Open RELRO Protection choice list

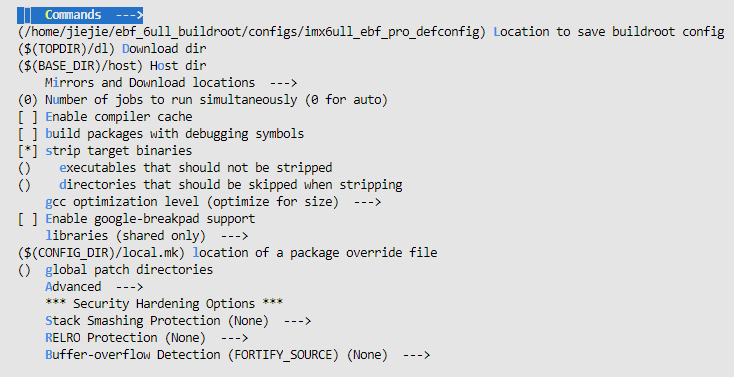coord(147,338)
